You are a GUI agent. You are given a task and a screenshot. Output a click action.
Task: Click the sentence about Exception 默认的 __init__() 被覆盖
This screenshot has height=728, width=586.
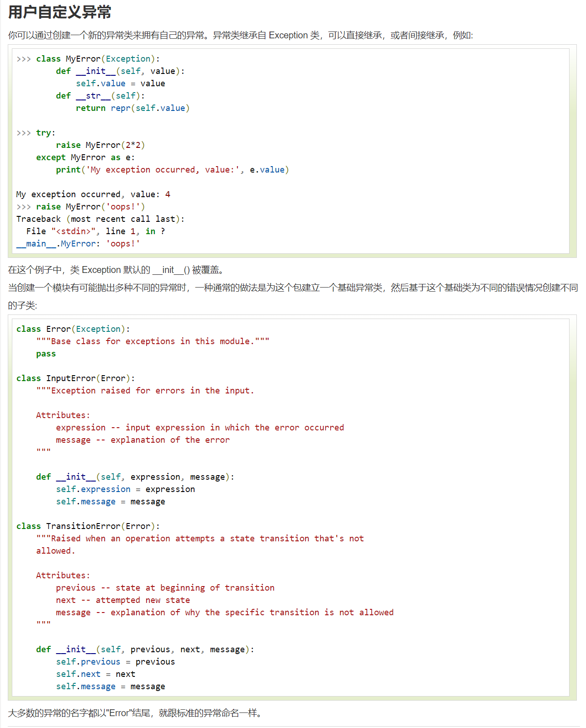(x=117, y=270)
